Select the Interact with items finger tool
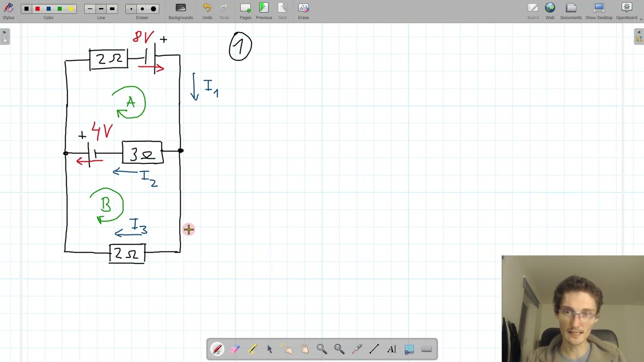 click(x=287, y=349)
